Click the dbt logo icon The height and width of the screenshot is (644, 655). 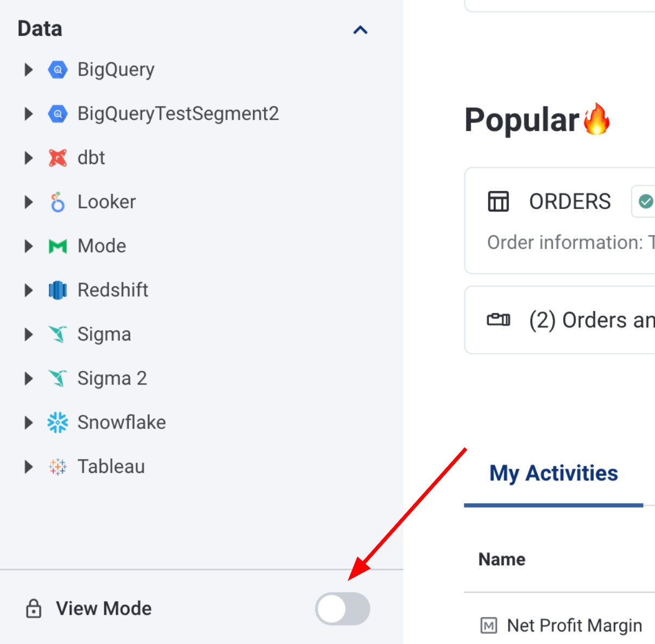point(58,158)
